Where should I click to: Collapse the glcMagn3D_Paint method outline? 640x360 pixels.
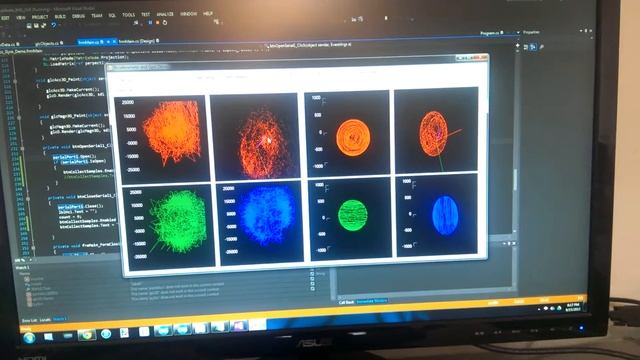coord(19,118)
